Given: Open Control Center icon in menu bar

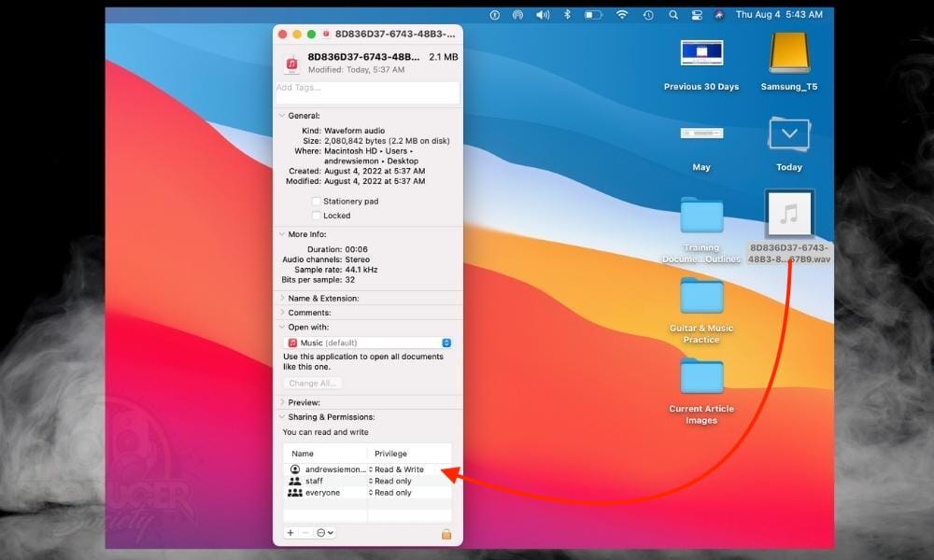Looking at the screenshot, I should [x=697, y=15].
